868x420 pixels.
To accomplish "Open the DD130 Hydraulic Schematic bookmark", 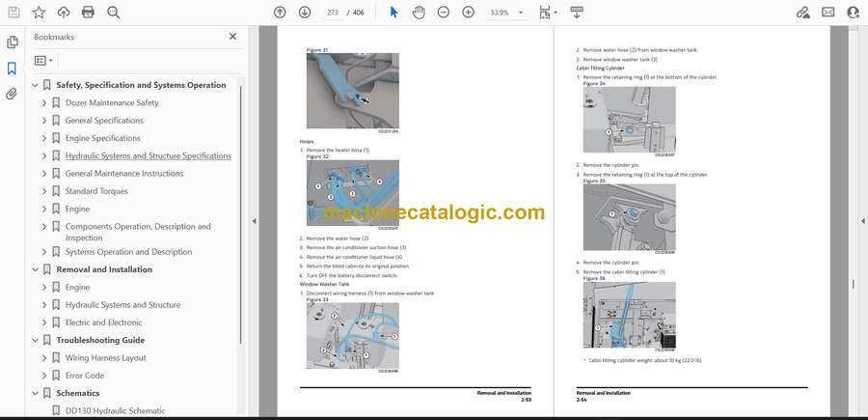I will pyautogui.click(x=115, y=411).
